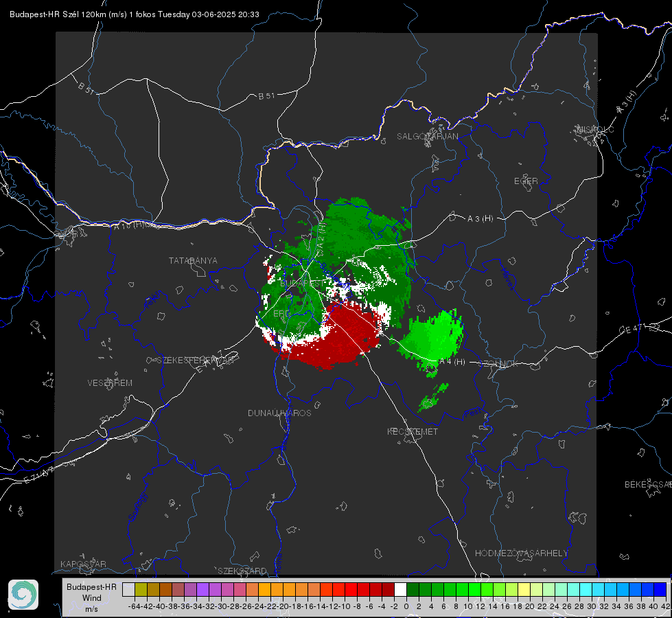The height and width of the screenshot is (618, 672).
Task: Click the Somogy county label
Action: 138,507
